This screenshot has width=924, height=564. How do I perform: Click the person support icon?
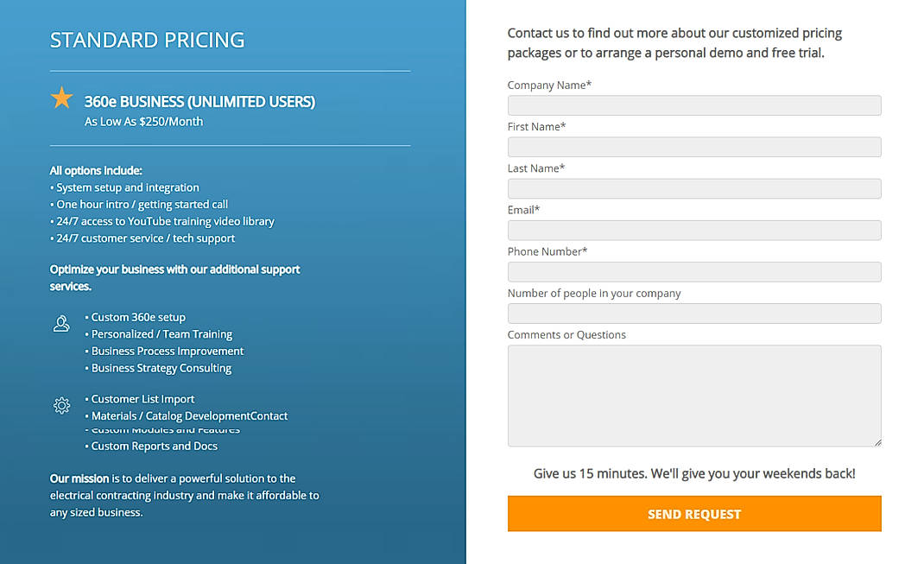pyautogui.click(x=61, y=323)
